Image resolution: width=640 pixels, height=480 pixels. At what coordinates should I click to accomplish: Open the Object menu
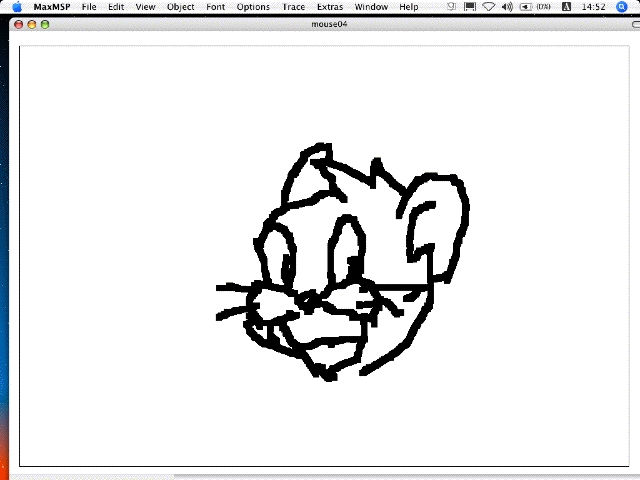pos(181,7)
